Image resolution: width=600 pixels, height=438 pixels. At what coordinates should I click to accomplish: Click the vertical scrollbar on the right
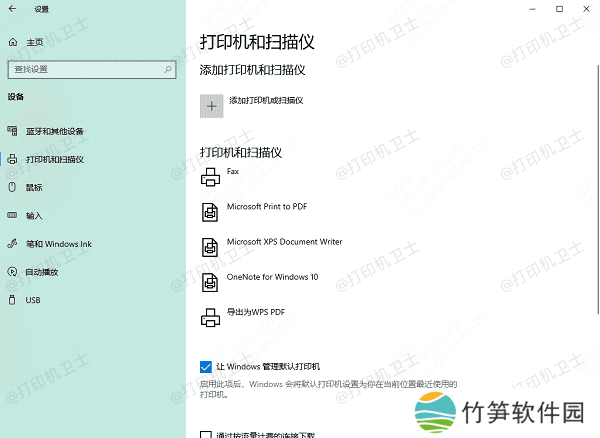[598, 189]
